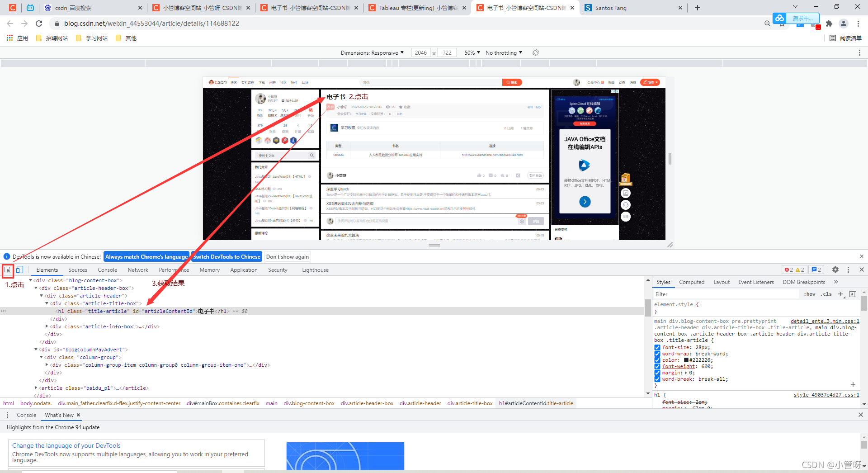Open the Computed styles tab
The height and width of the screenshot is (473, 868).
click(692, 282)
